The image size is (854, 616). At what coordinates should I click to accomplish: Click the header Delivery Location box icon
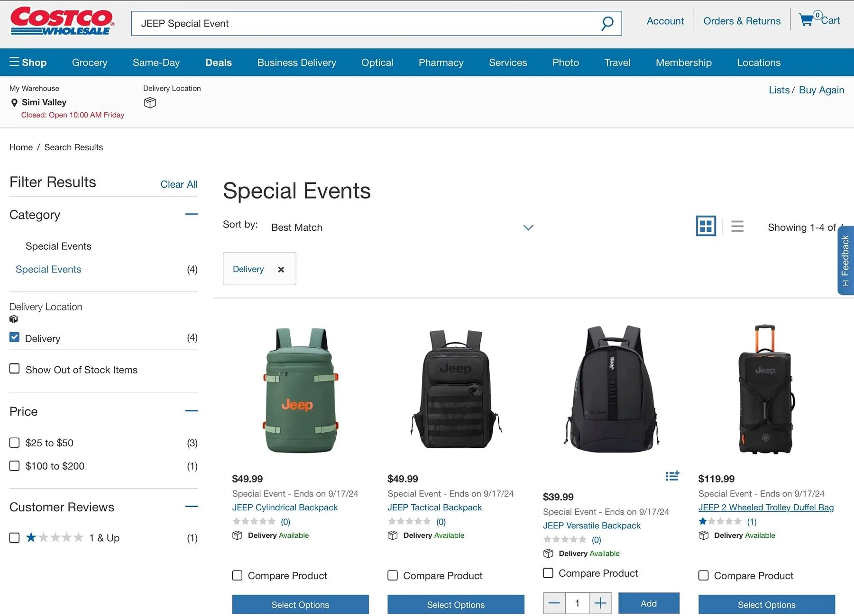[x=150, y=102]
